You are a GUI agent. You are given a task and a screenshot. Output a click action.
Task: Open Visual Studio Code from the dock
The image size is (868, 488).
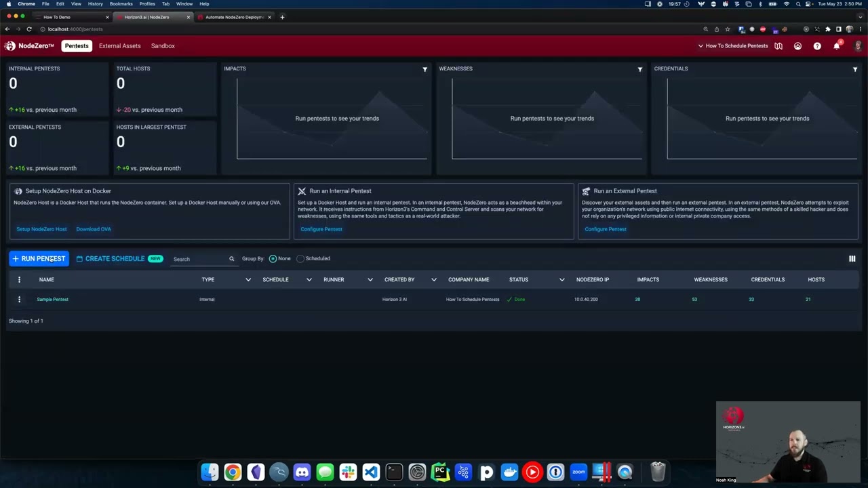click(371, 471)
